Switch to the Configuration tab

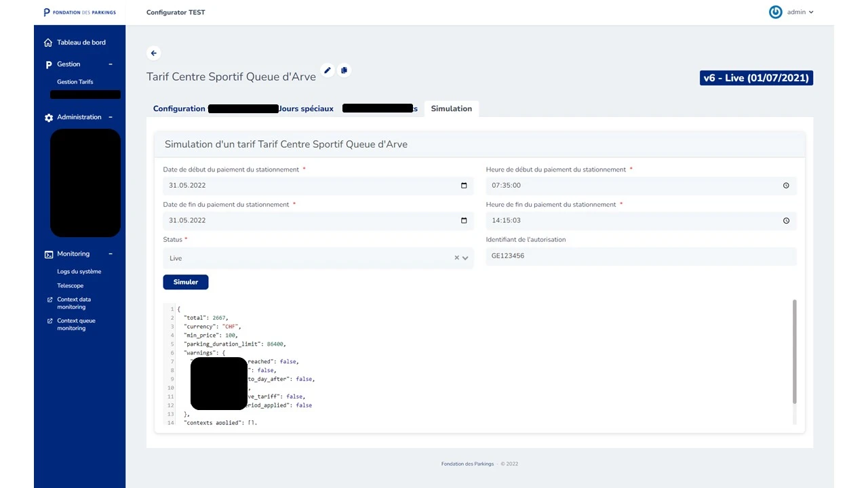179,108
